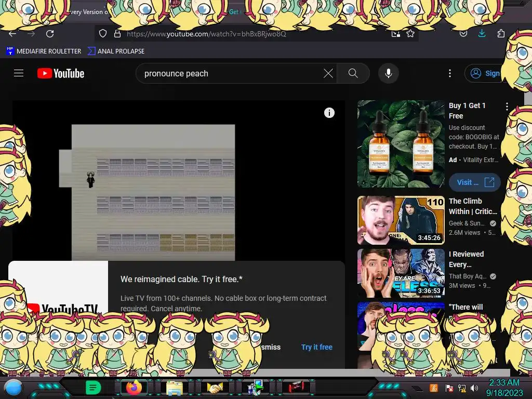Image resolution: width=532 pixels, height=399 pixels.
Task: Click the '2.6M views' text
Action: click(x=464, y=233)
